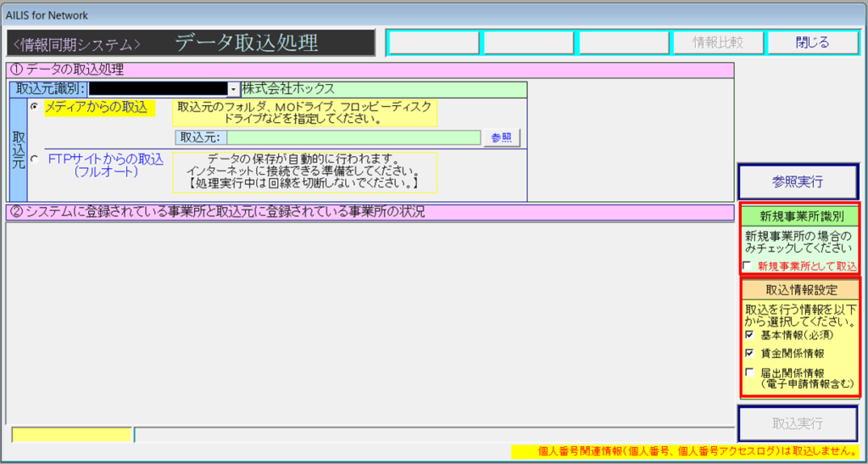
Task: Click the 株式会社ホックス company name field
Action: pos(383,89)
